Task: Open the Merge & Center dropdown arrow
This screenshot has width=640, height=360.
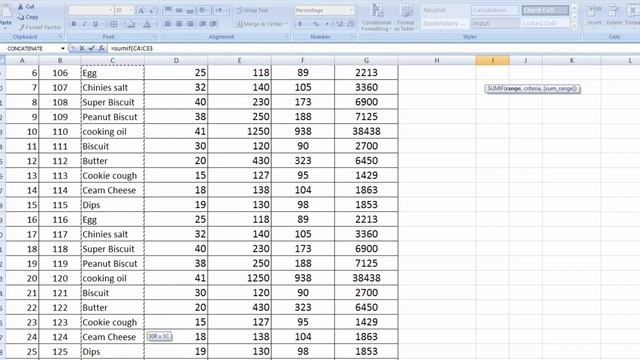Action: [286, 24]
